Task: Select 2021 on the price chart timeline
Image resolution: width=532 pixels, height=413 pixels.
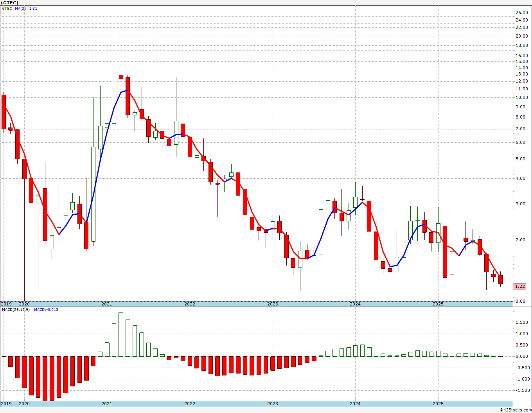Action: click(x=106, y=304)
